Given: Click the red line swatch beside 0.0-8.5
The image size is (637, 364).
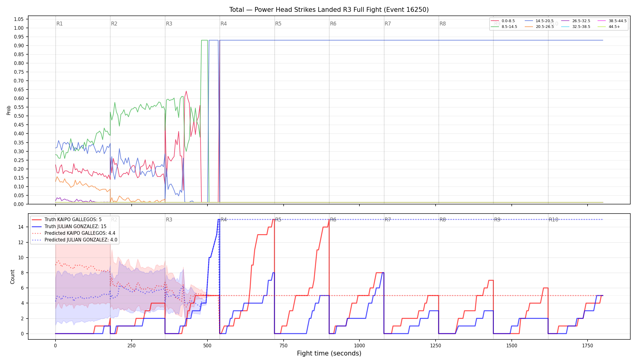Looking at the screenshot, I should click(x=495, y=21).
